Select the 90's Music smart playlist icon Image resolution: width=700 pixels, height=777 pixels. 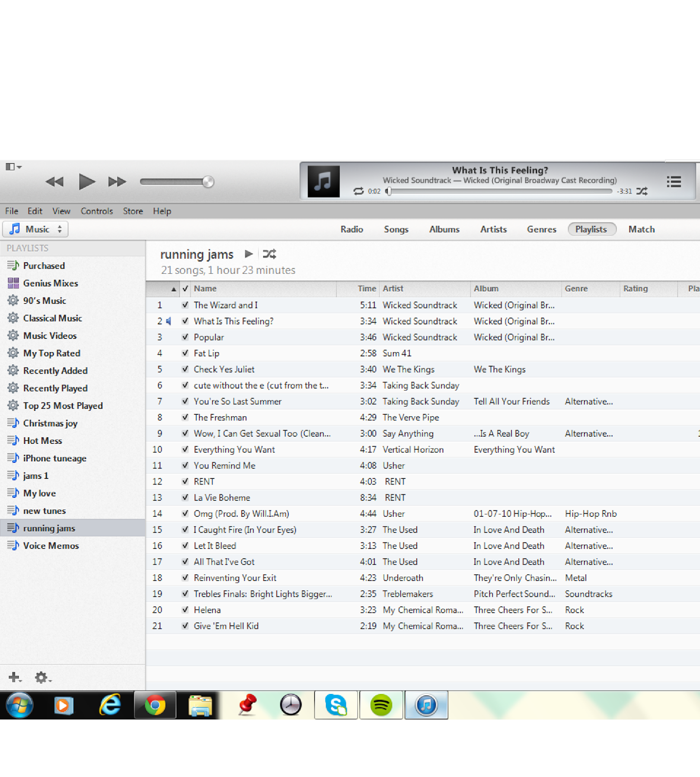pos(13,301)
